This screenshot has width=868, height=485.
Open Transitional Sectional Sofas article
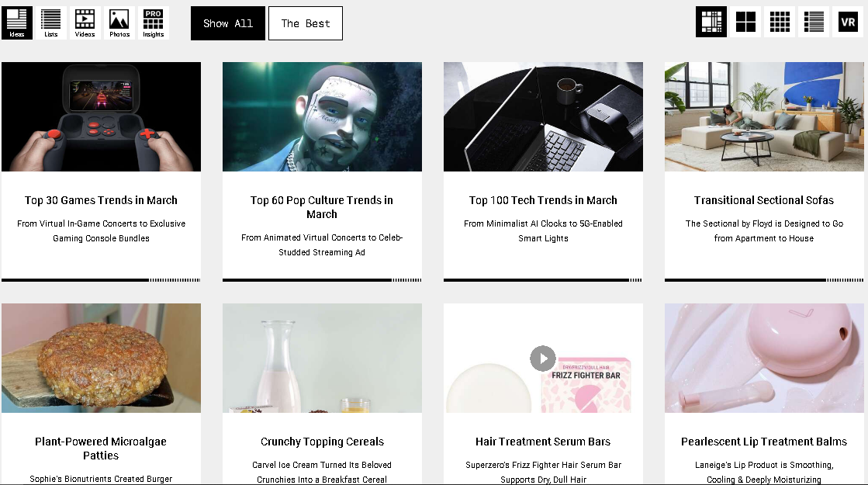(764, 200)
